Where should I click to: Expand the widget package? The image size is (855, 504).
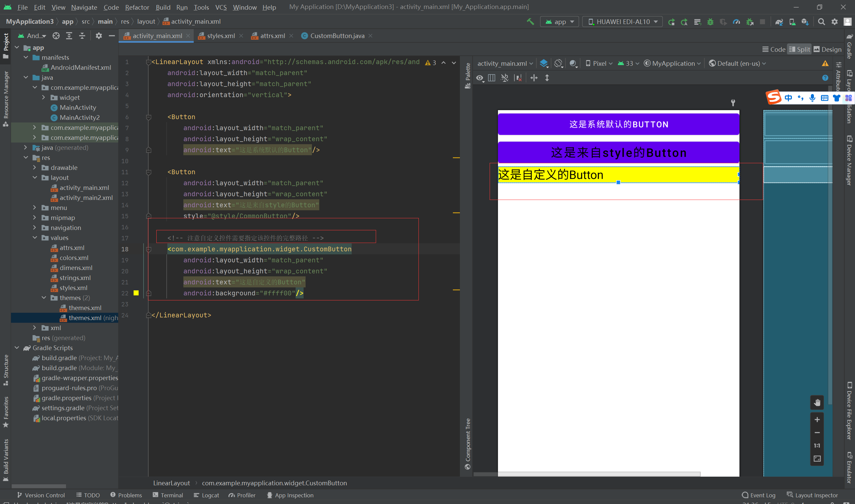click(43, 97)
